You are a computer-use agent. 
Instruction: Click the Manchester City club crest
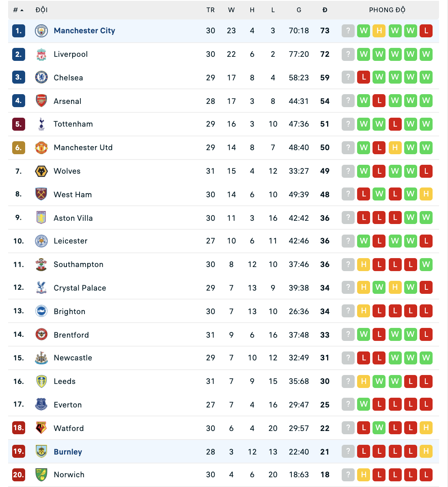(41, 31)
